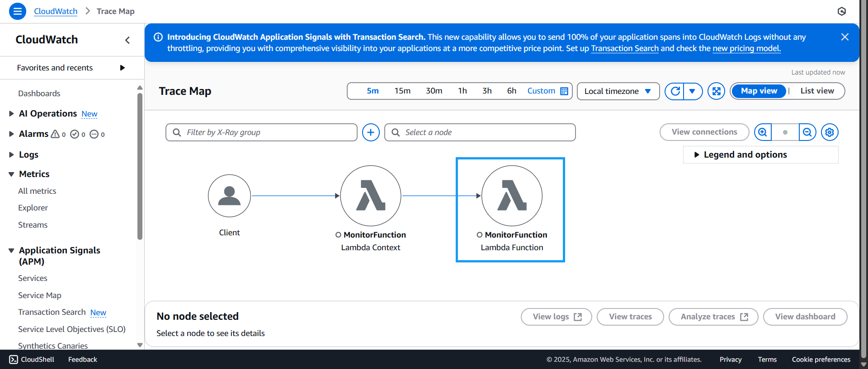Zoom out on the trace map
The height and width of the screenshot is (369, 868).
point(807,132)
